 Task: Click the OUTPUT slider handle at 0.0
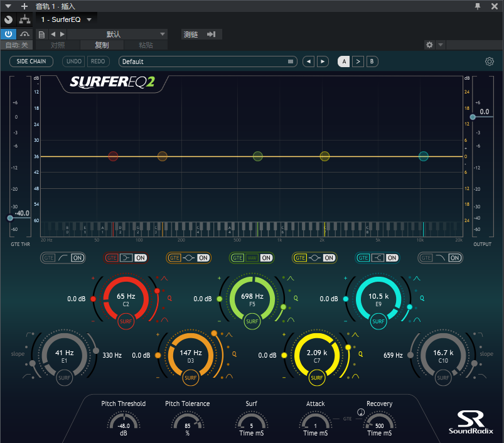pos(473,117)
